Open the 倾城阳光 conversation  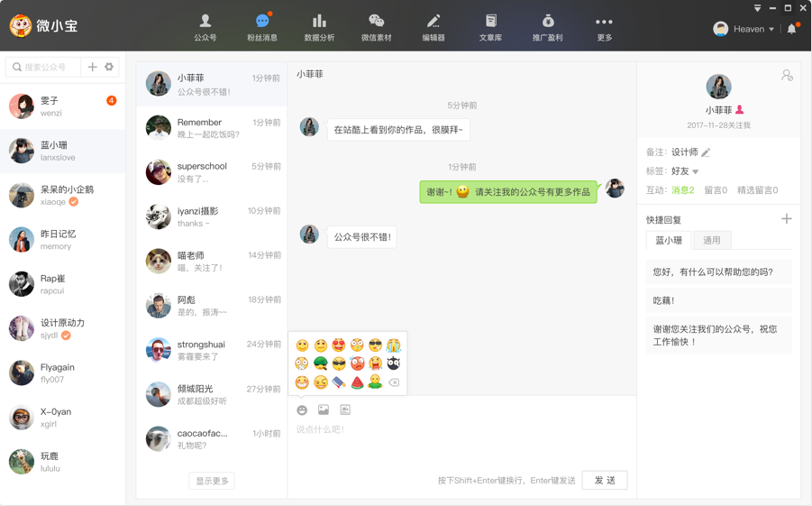pos(212,394)
